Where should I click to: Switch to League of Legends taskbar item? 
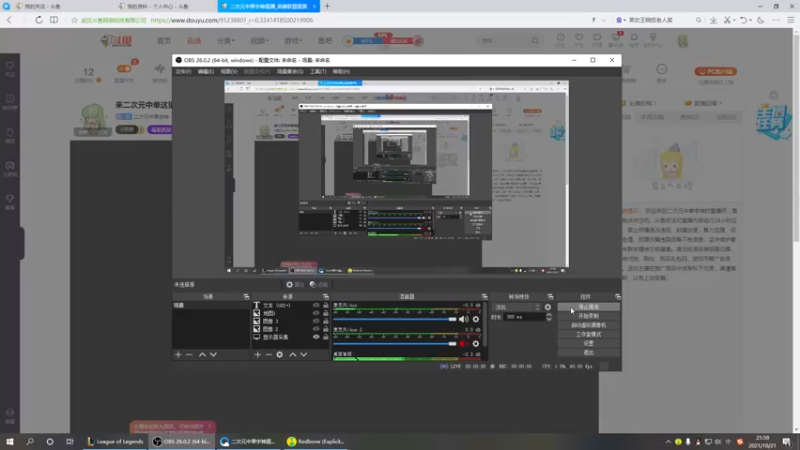pos(115,441)
